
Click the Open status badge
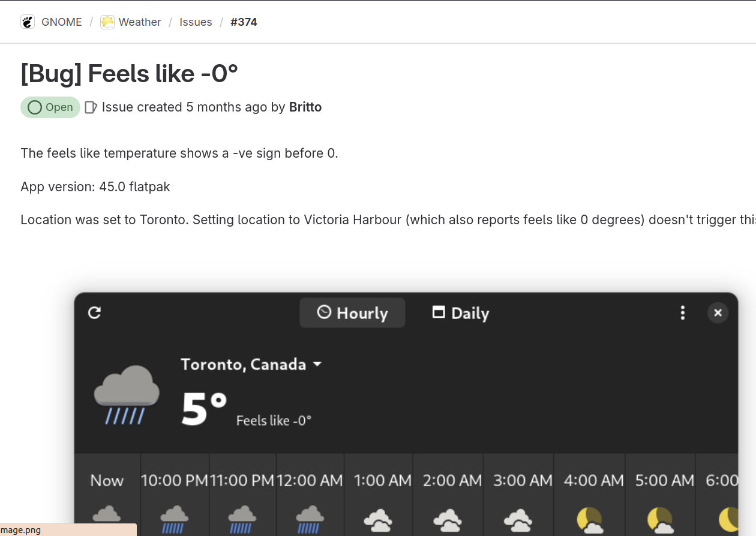tap(50, 107)
